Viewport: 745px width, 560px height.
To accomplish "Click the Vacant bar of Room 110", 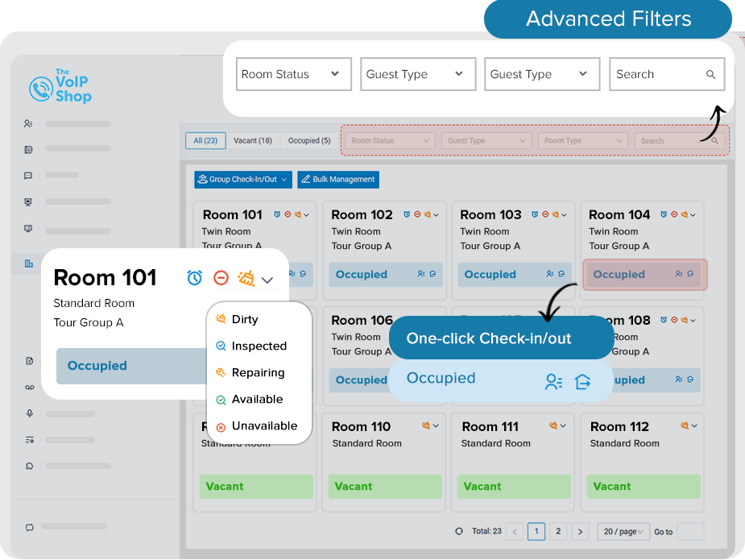I will 385,487.
